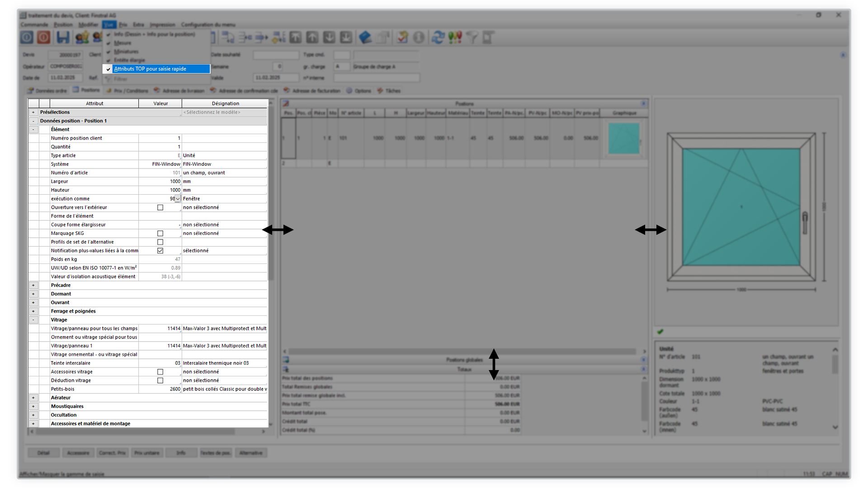Click the refresh arrows toolbar icon

[438, 37]
